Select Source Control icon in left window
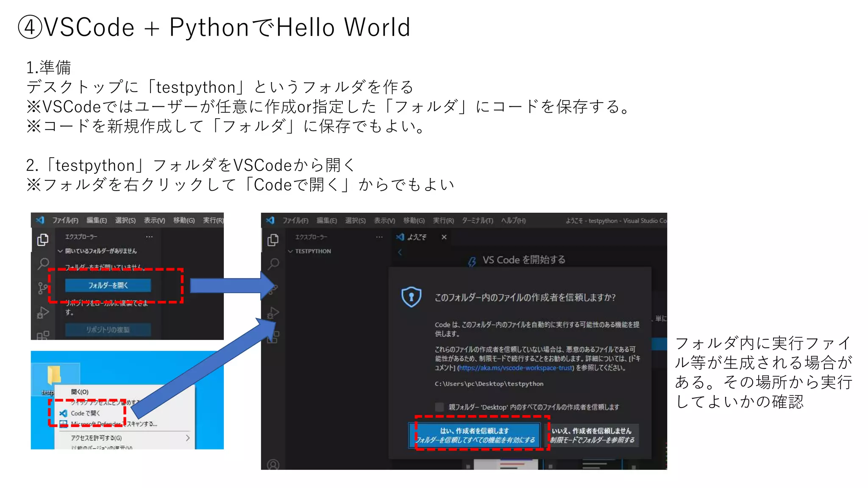The height and width of the screenshot is (488, 868). point(42,288)
